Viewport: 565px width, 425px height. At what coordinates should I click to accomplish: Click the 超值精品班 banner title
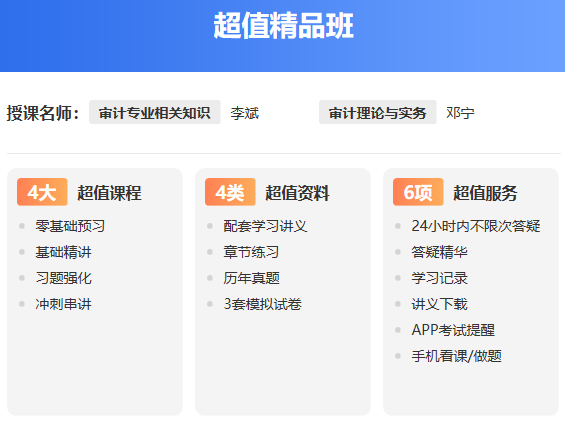coord(283,26)
